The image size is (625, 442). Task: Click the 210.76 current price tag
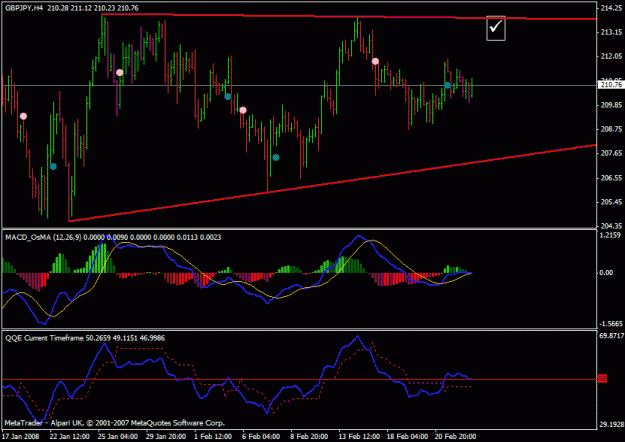pos(611,85)
